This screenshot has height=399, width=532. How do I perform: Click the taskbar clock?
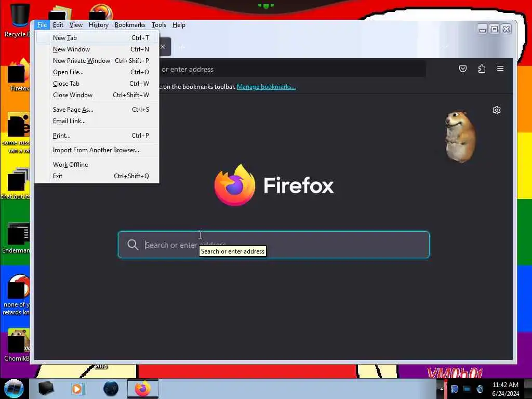pos(506,389)
